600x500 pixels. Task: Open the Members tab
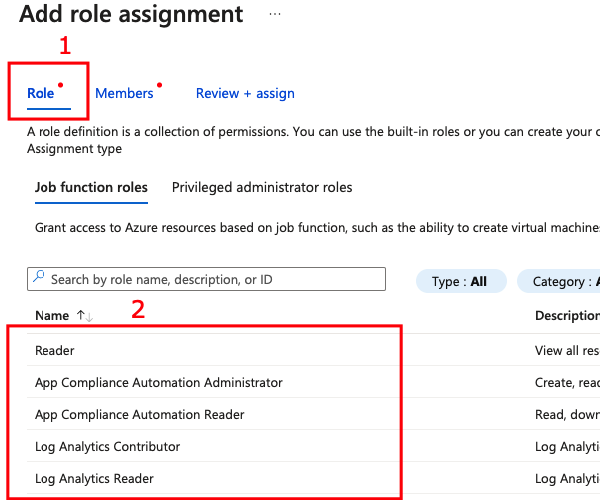[x=124, y=93]
